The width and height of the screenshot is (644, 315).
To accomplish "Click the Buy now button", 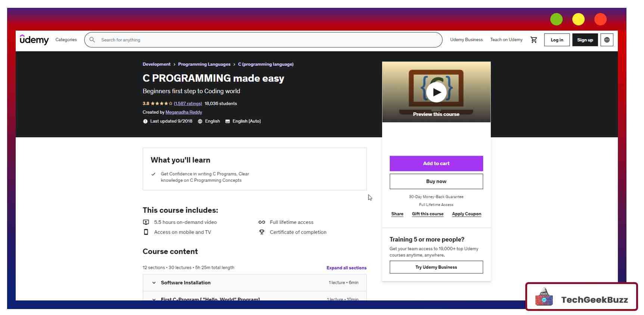I will (436, 181).
